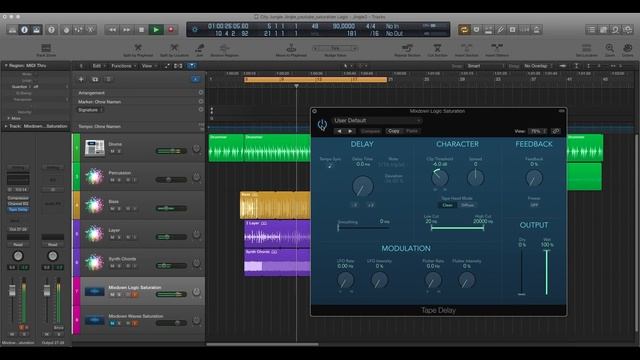Image resolution: width=640 pixels, height=360 pixels.
Task: Click Zoom toolbar icon
Action: coord(610,50)
